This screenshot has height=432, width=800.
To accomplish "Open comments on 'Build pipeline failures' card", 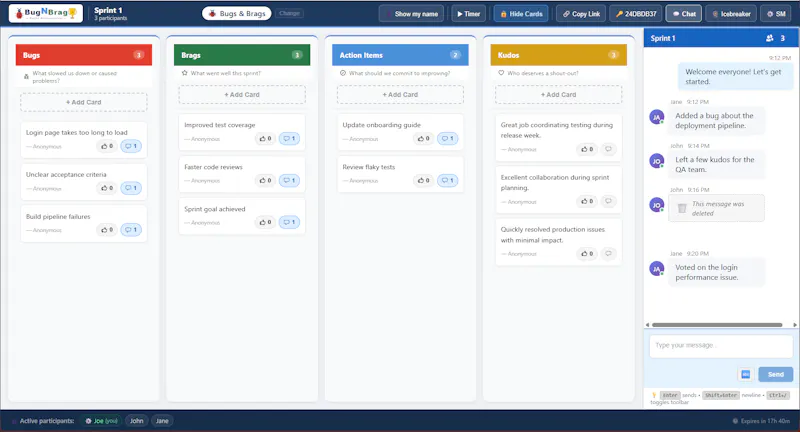I will (x=131, y=230).
